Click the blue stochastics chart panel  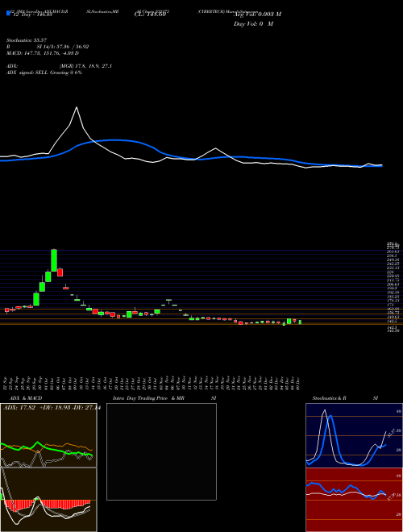tap(354, 435)
